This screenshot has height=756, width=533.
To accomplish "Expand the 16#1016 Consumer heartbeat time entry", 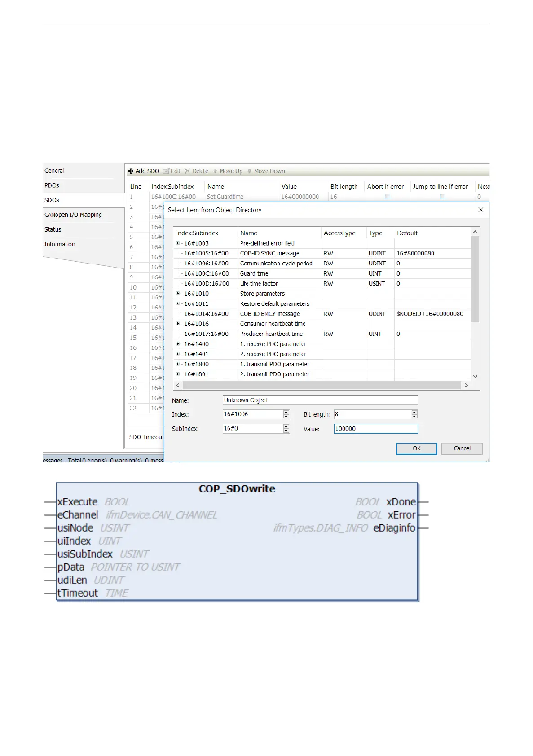I will [178, 324].
